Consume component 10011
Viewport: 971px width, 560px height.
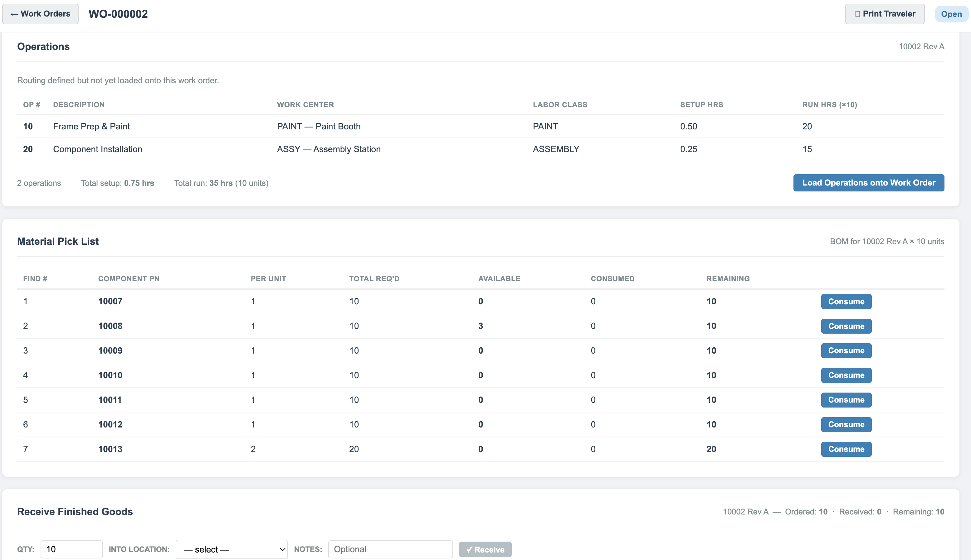(846, 400)
